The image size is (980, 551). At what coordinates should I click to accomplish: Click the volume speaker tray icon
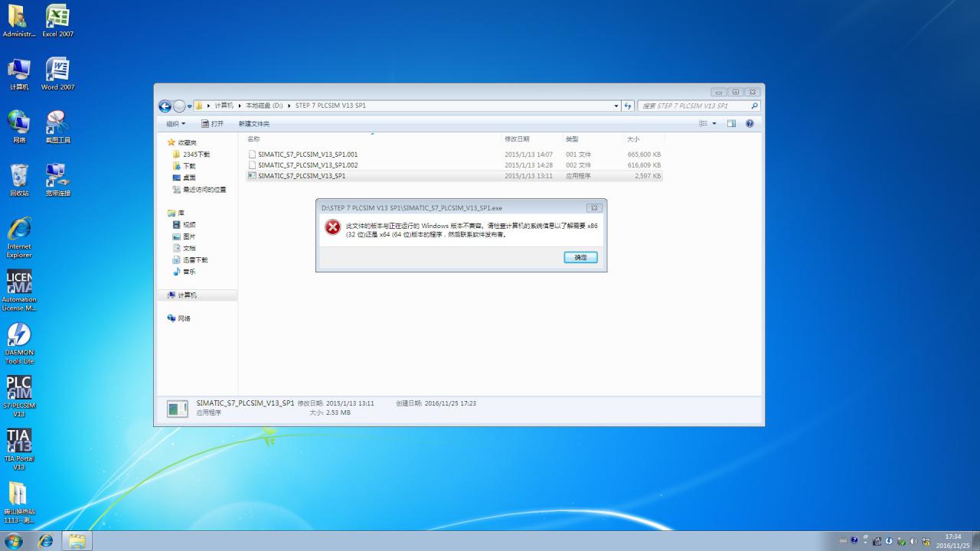913,541
